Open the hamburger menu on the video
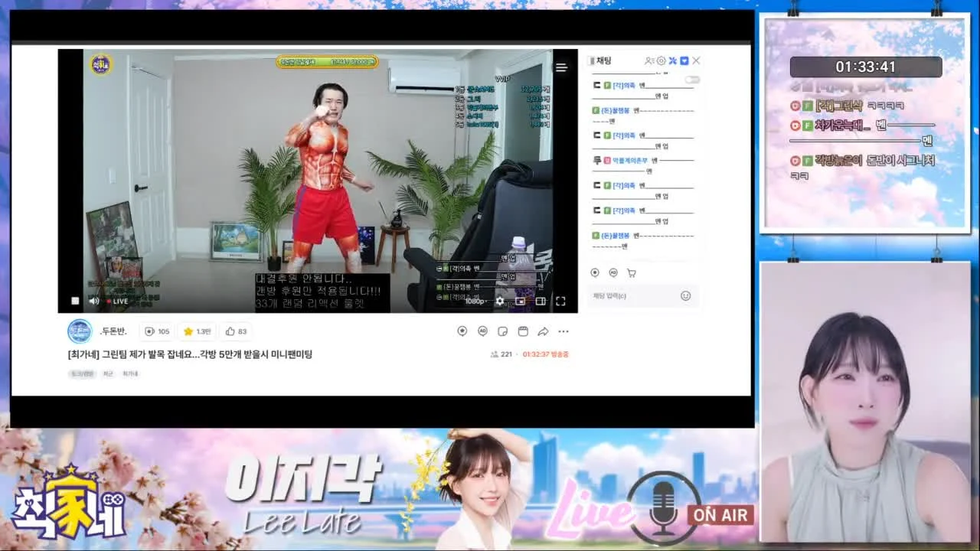 tap(561, 67)
